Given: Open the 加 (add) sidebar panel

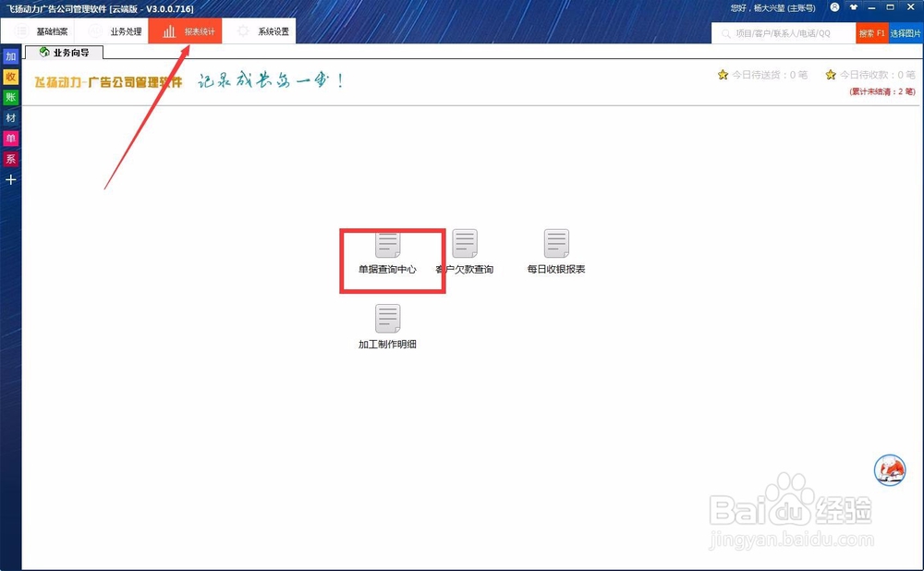Looking at the screenshot, I should (11, 56).
